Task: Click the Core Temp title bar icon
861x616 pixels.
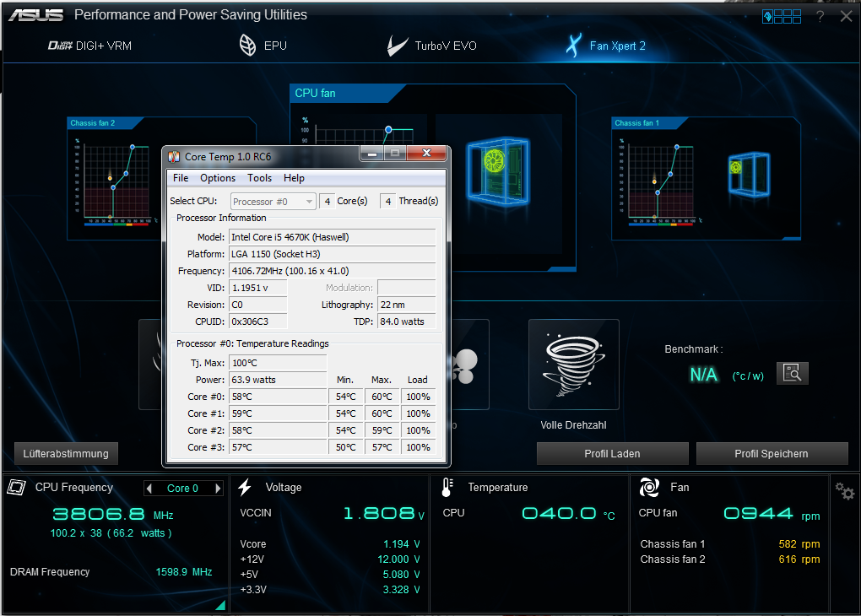Action: [174, 157]
